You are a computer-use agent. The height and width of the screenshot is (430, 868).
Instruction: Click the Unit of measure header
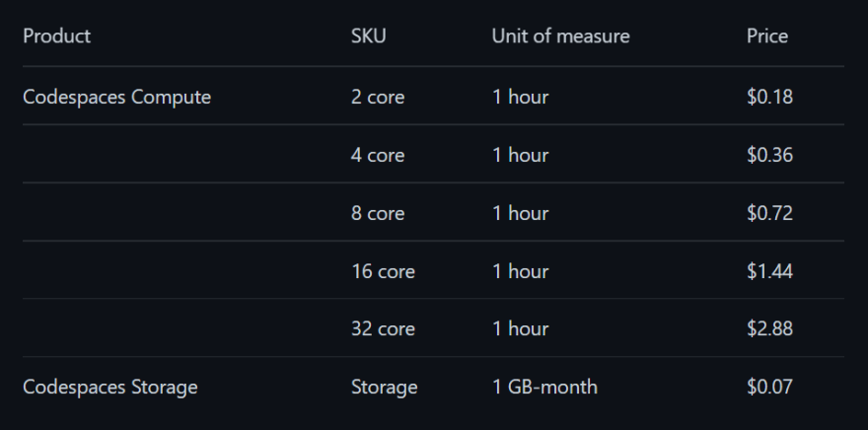coord(561,36)
